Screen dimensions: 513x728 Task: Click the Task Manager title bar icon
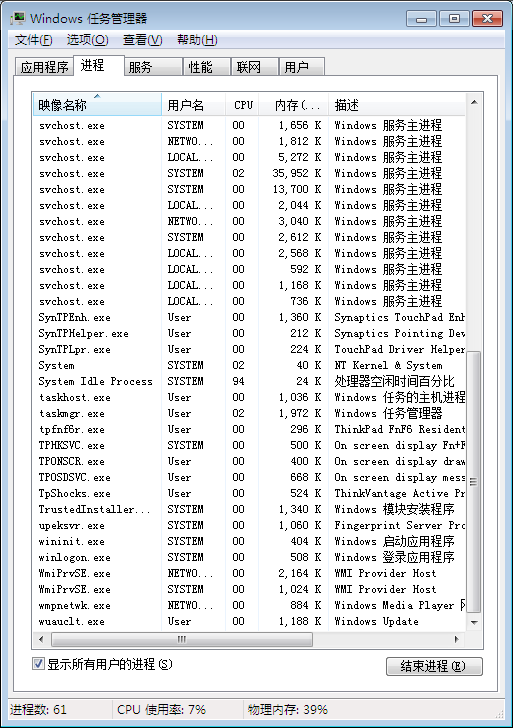point(19,19)
